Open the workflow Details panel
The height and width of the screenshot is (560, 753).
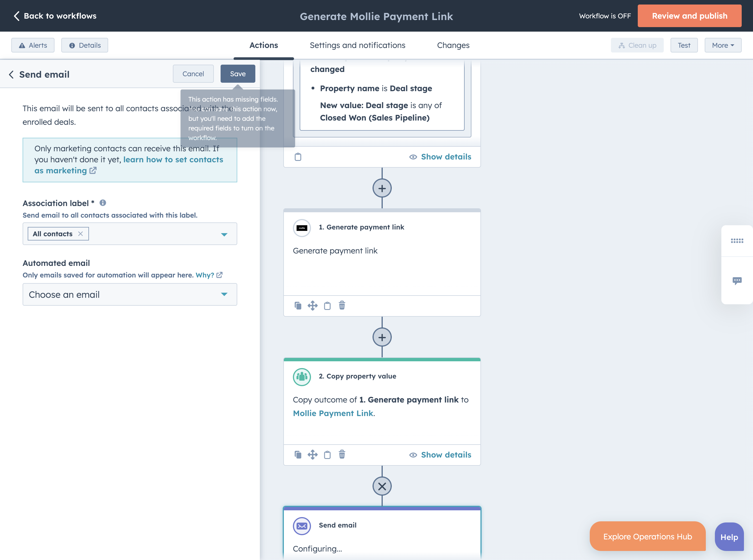coord(85,45)
